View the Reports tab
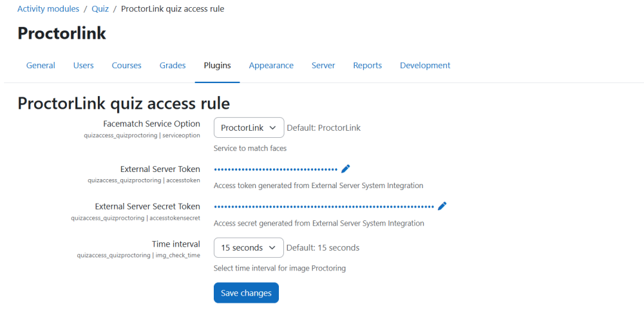This screenshot has width=644, height=326. coord(367,65)
